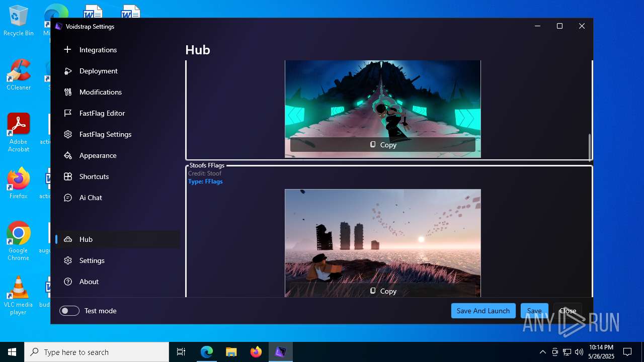Open Windows Start menu

(12, 352)
